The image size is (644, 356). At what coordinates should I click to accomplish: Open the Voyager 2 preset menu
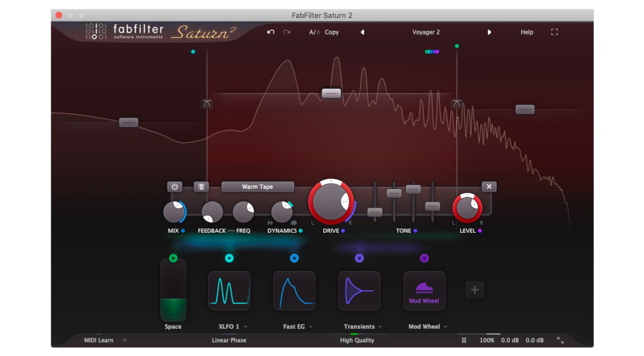point(426,32)
